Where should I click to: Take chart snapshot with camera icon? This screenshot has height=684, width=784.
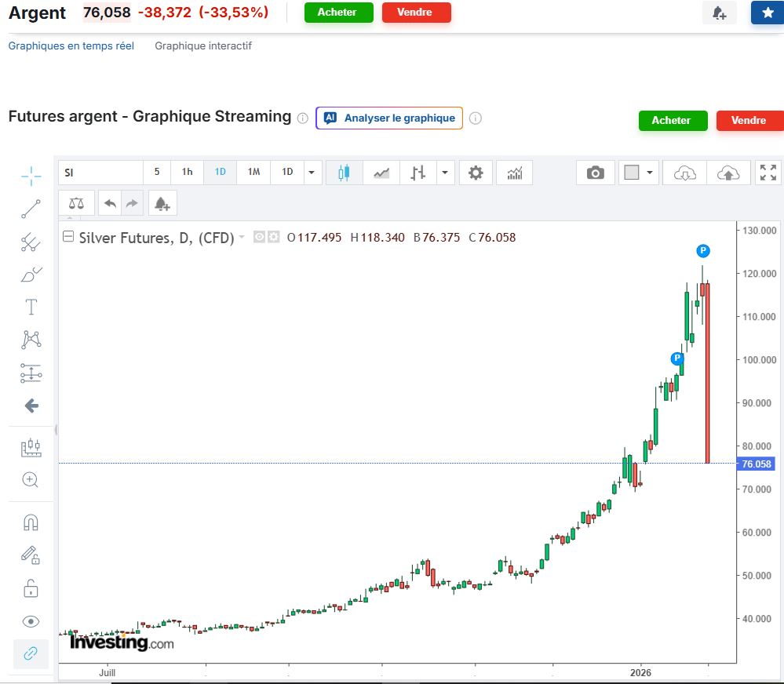(595, 173)
